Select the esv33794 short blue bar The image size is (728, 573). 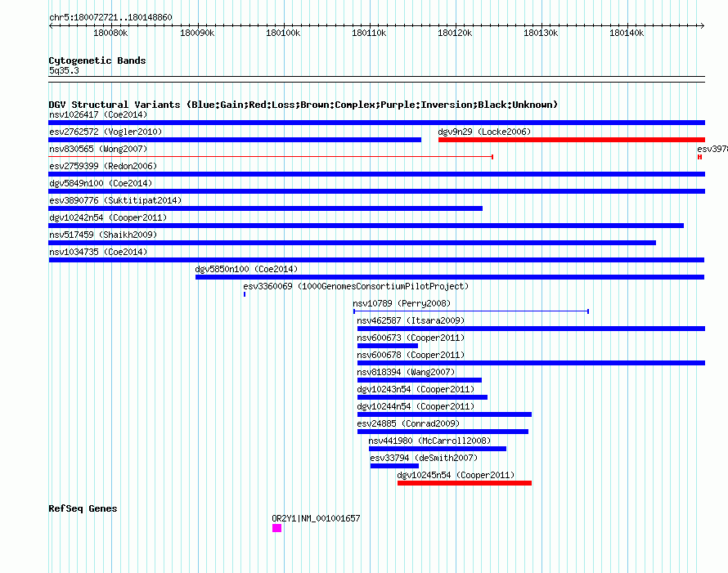click(x=394, y=466)
